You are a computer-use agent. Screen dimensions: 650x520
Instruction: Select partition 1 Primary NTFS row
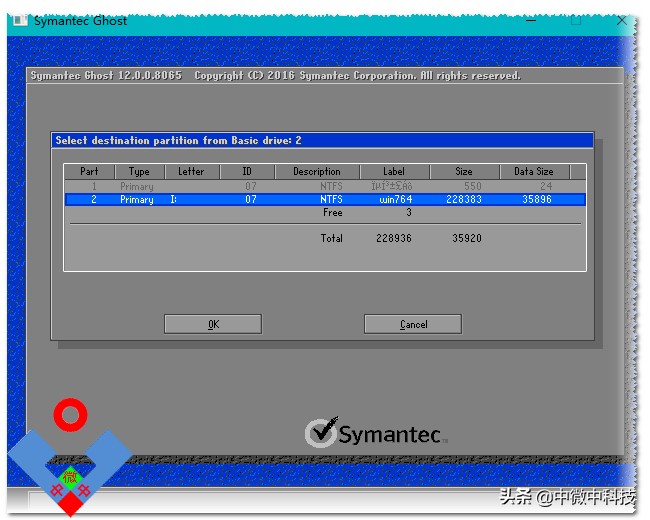(x=325, y=186)
